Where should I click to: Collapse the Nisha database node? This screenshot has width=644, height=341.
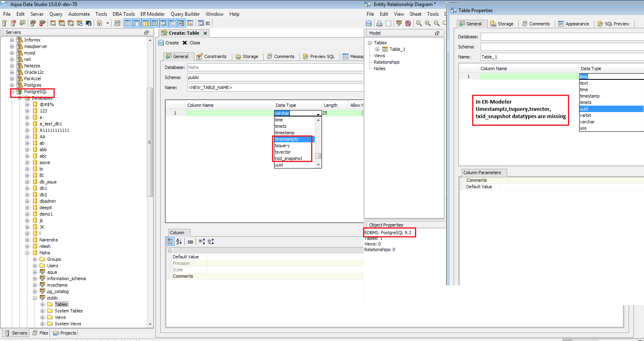pos(27,253)
